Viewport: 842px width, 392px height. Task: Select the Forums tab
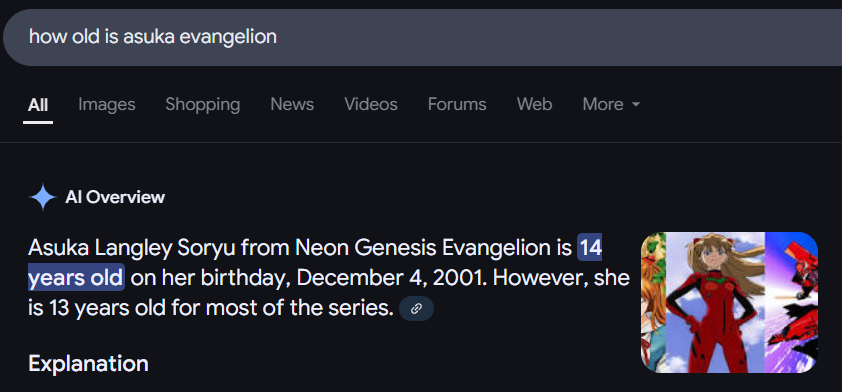point(457,104)
